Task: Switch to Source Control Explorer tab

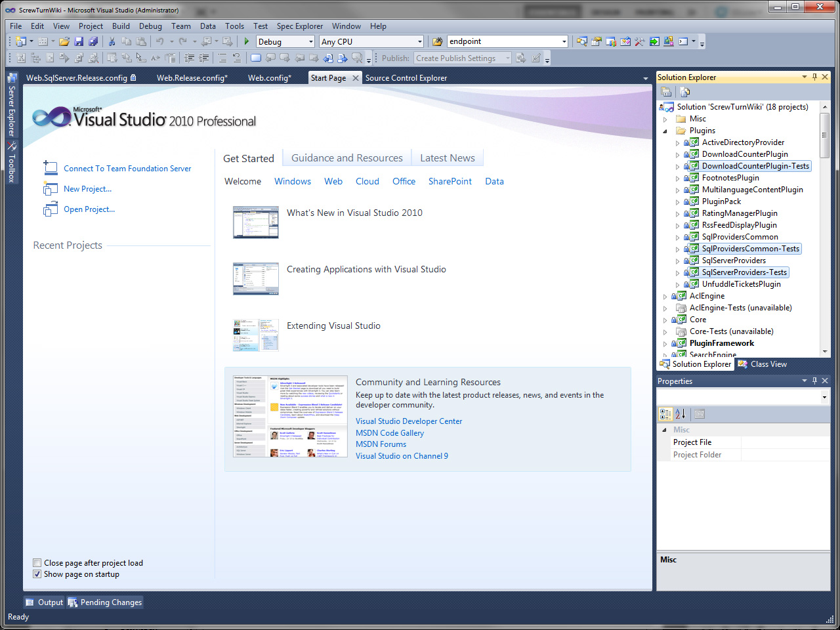Action: coord(406,77)
